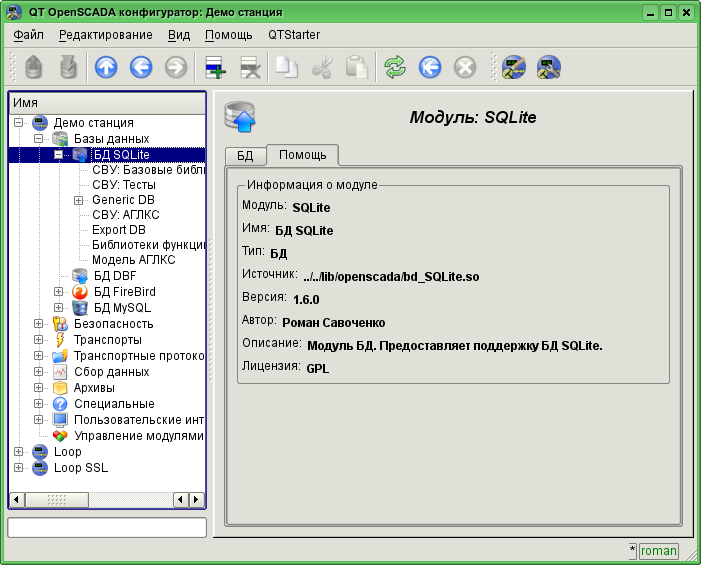Select СВУ: Тесты tree item
Image resolution: width=701 pixels, height=565 pixels.
tap(124, 185)
